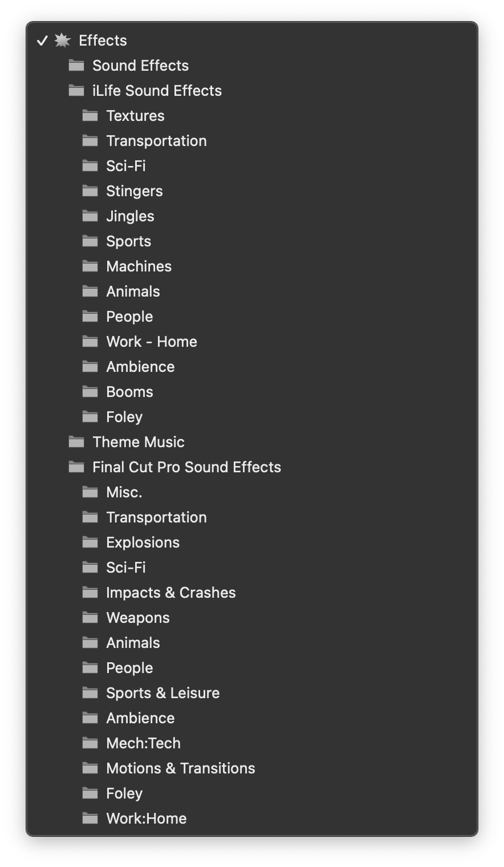Click the Stingers folder icon
Image resolution: width=504 pixels, height=867 pixels.
(90, 191)
